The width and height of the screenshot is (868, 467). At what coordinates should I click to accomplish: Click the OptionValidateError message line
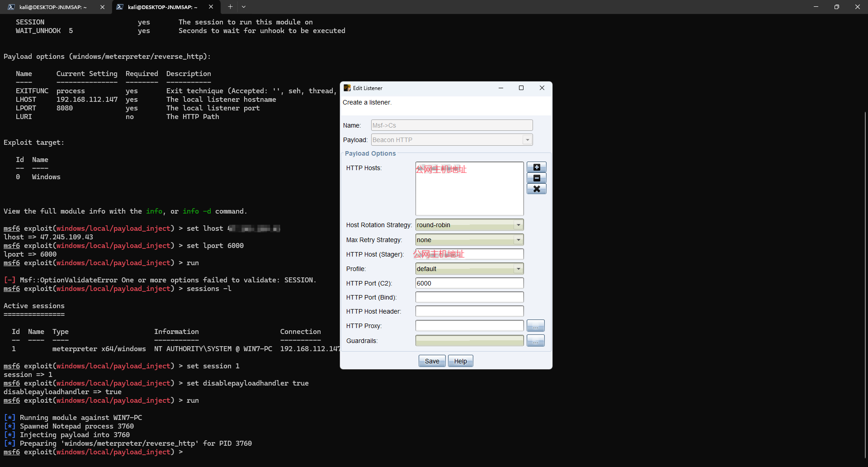160,280
